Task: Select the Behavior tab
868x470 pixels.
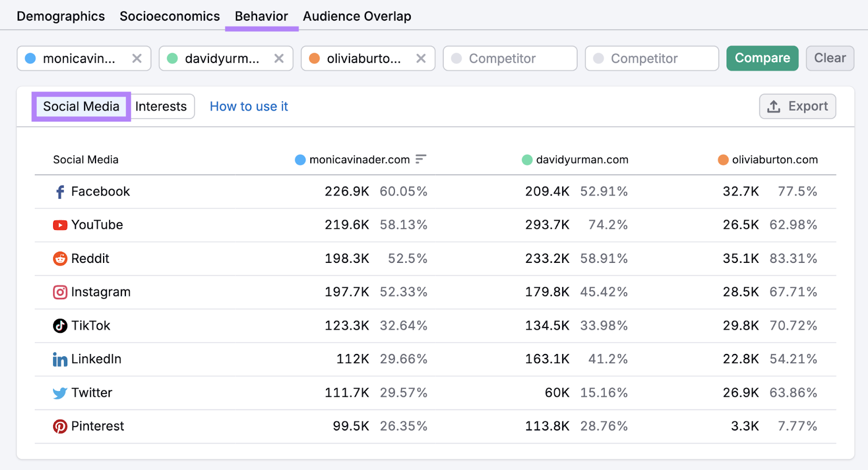Action: 261,16
